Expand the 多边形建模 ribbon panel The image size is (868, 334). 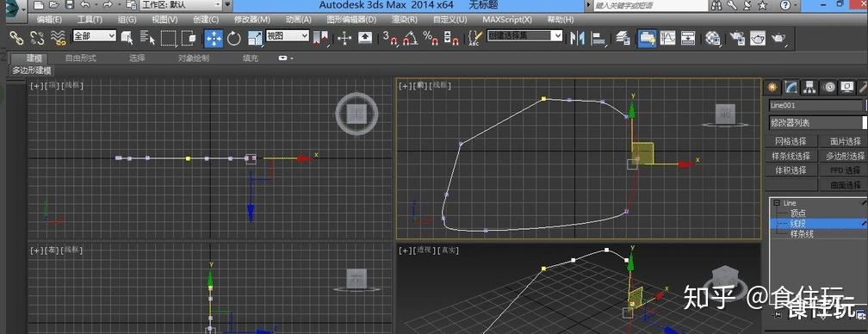32,71
